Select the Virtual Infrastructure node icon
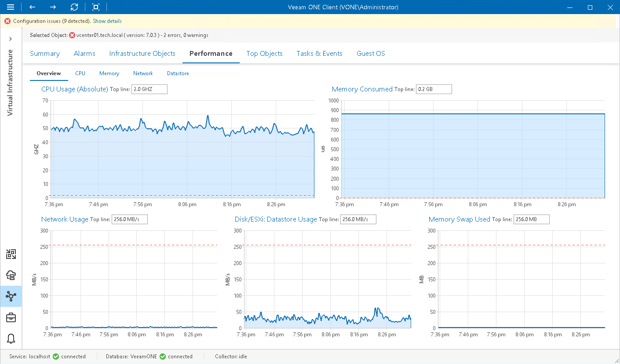This screenshot has width=620, height=364. click(11, 296)
